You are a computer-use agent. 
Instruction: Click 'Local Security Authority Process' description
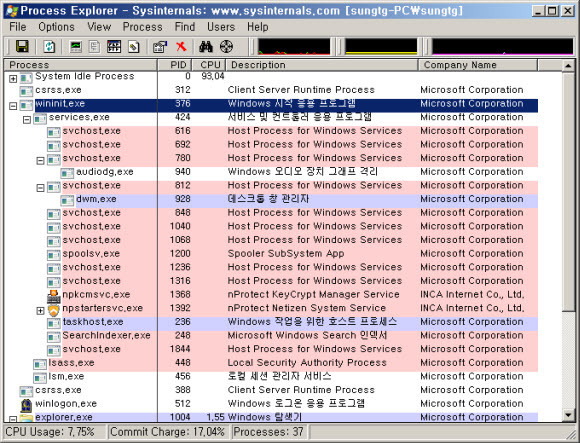[307, 364]
